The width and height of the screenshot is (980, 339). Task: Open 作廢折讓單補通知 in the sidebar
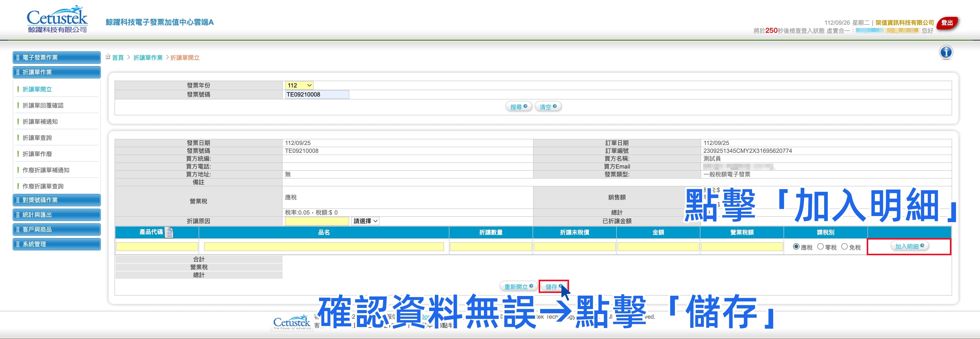pos(46,170)
